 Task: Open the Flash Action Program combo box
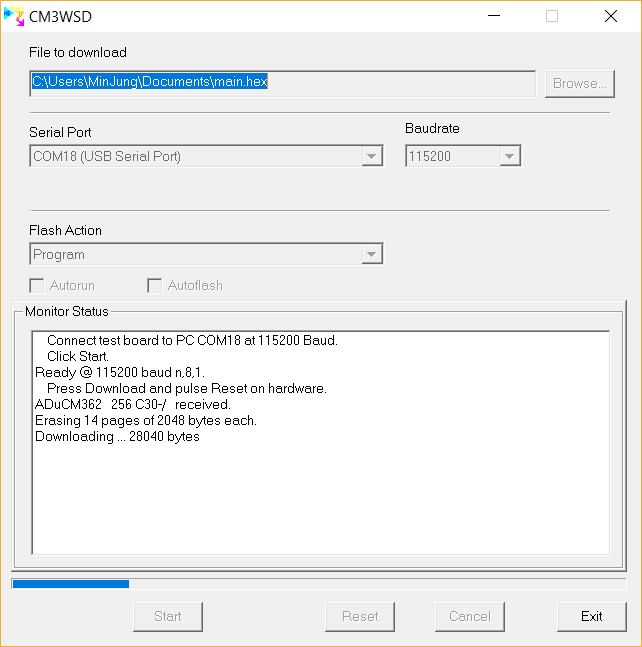[206, 254]
